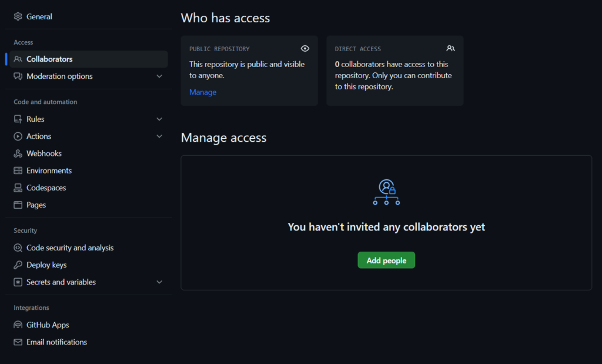Click the Add people button

(386, 259)
